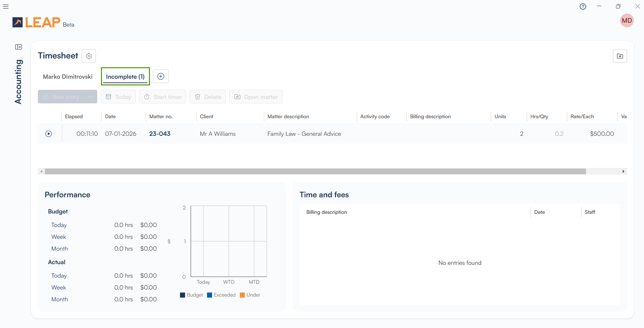Select the Incomplete (1) tab
Screen dimensions: 644x328
click(125, 77)
